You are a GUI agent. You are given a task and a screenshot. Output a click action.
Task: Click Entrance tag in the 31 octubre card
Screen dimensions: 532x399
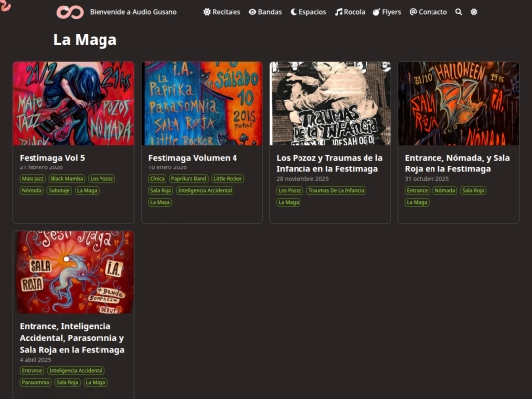pos(417,191)
